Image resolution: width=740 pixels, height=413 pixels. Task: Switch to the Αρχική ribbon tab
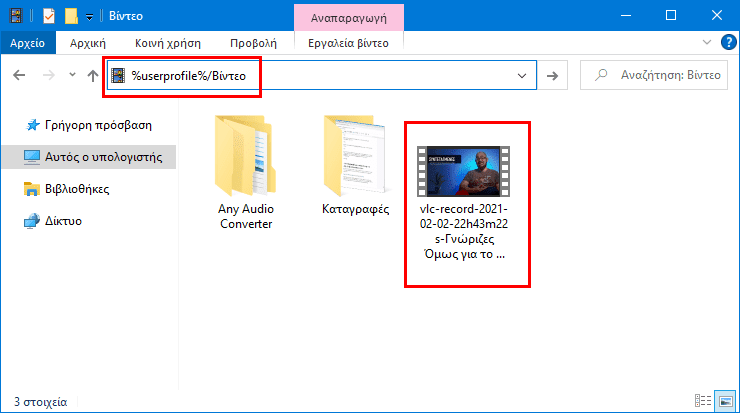pos(88,43)
